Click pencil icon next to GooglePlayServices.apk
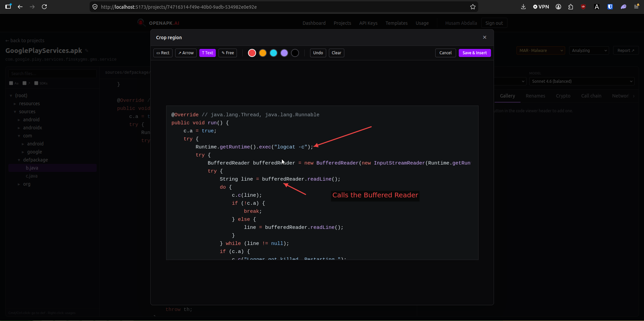Screen dimensions: 644x321 pyautogui.click(x=87, y=51)
